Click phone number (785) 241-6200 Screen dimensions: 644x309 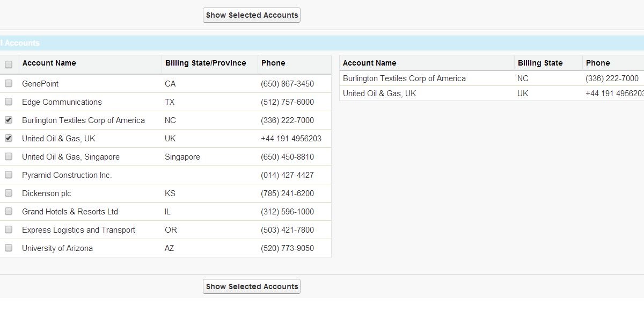[288, 193]
